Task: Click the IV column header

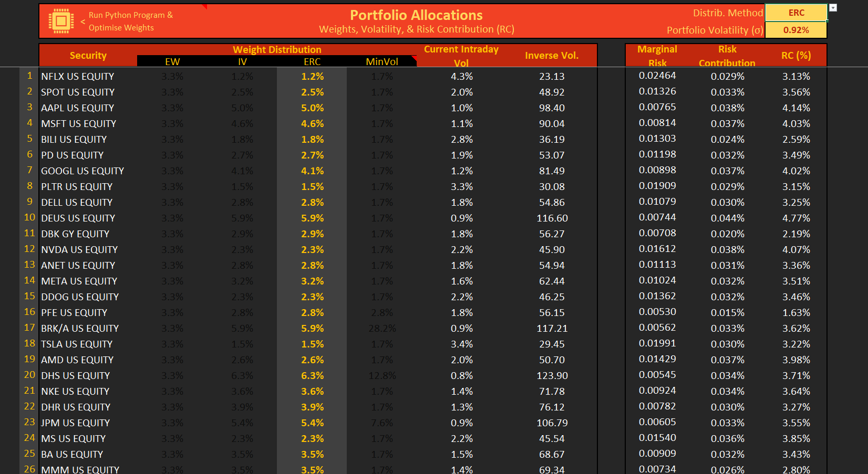Action: [x=242, y=61]
